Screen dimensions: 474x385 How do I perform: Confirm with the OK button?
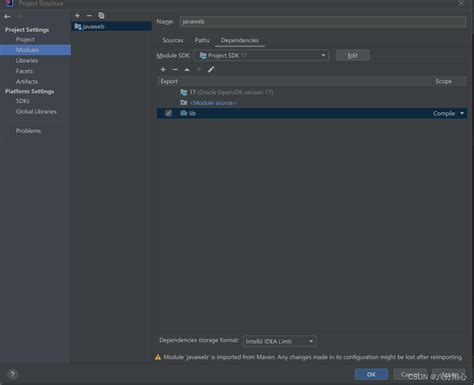pos(371,374)
